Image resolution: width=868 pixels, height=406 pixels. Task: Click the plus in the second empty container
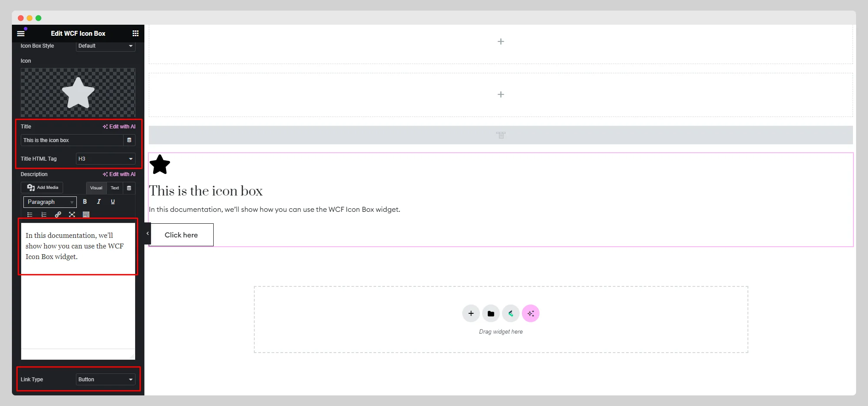(501, 94)
